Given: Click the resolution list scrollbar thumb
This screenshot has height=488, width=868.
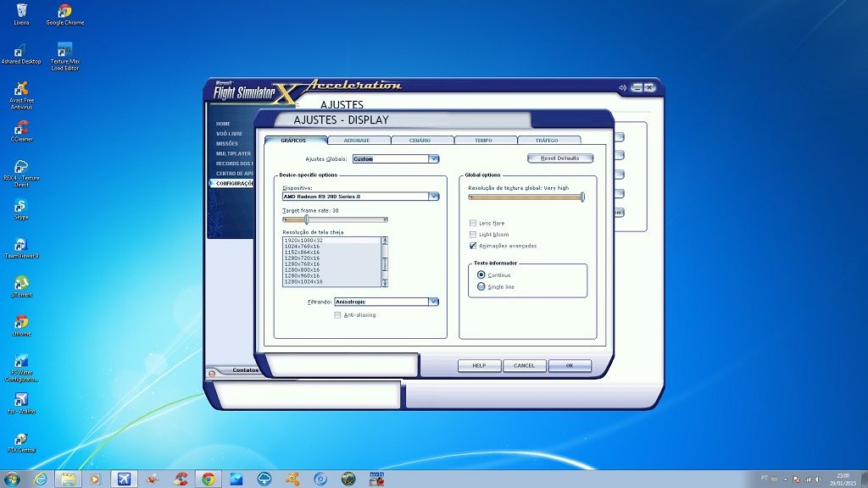Looking at the screenshot, I should pos(385,264).
